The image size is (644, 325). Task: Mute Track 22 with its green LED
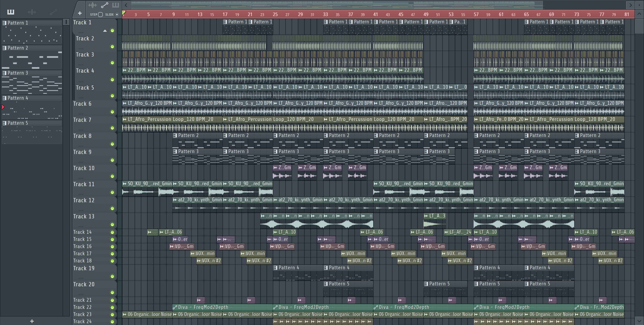point(112,307)
